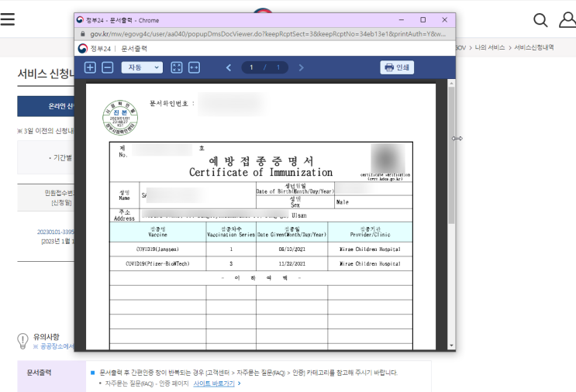Click 'Certificate of Immunization' title

(260, 172)
